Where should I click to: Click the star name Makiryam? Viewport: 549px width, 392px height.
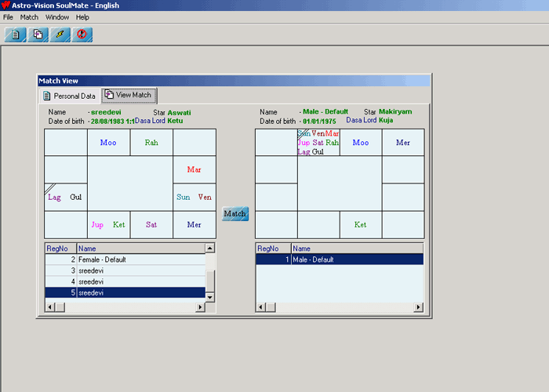(395, 111)
